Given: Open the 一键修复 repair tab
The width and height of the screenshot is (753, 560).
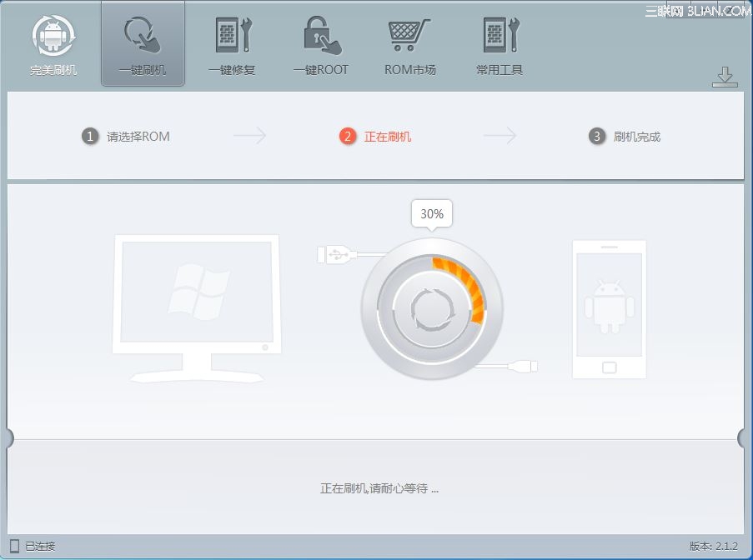Looking at the screenshot, I should (x=233, y=46).
